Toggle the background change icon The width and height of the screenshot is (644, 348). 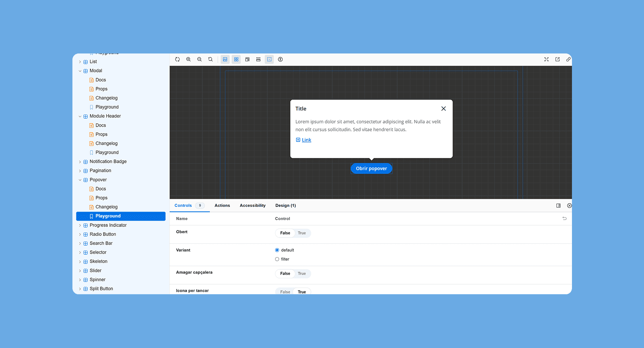pyautogui.click(x=225, y=59)
